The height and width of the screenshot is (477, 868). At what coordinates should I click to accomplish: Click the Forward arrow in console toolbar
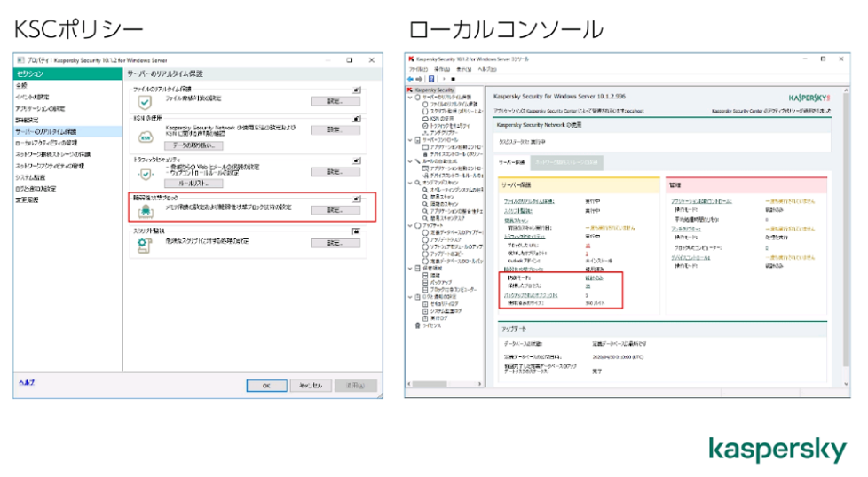(419, 79)
